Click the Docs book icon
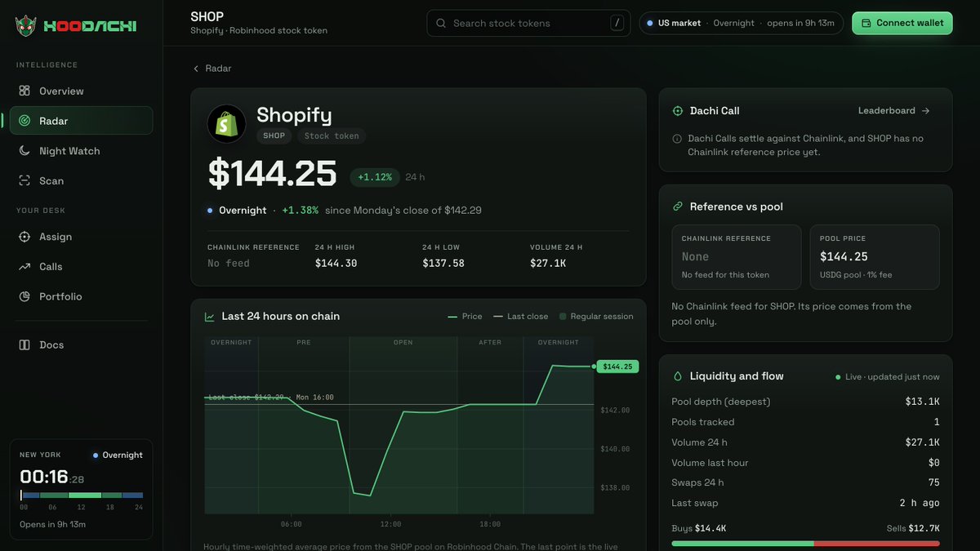 point(24,344)
